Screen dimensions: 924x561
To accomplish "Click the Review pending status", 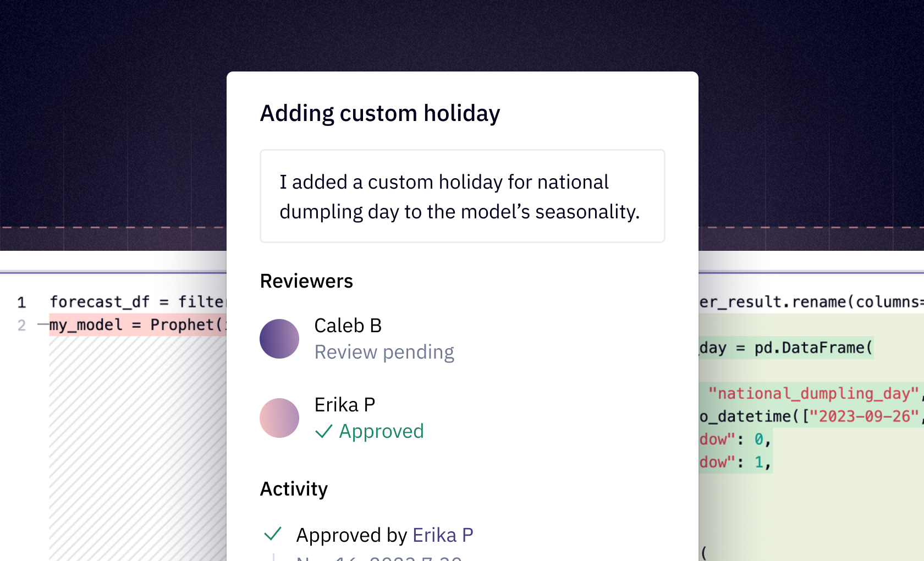I will pyautogui.click(x=384, y=352).
